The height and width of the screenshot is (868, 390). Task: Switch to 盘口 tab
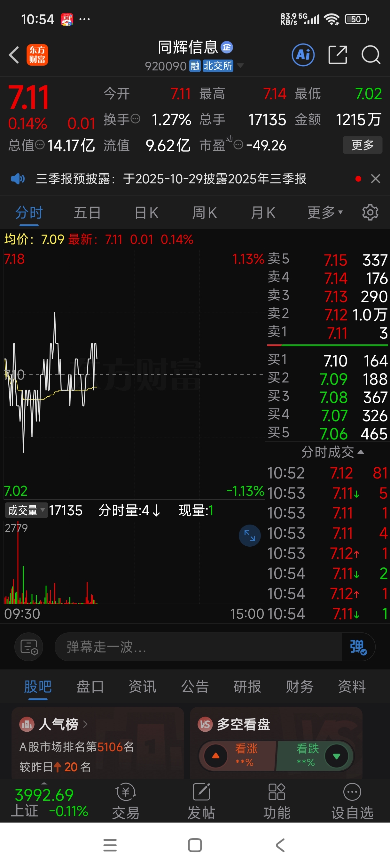pyautogui.click(x=90, y=687)
